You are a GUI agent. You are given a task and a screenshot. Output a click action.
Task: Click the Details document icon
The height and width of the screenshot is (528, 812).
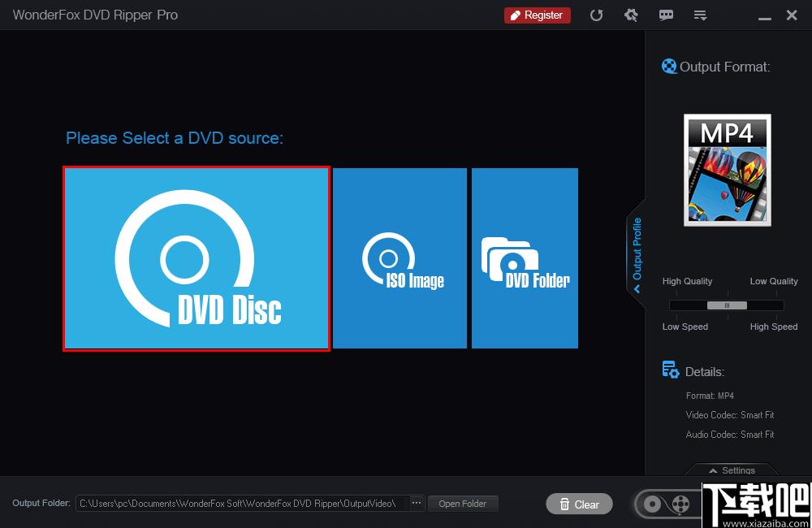[671, 370]
